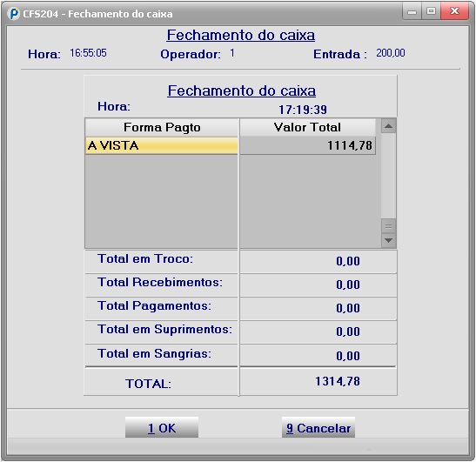Click the 9 Cancelar button
This screenshot has width=476, height=462.
coord(318,427)
